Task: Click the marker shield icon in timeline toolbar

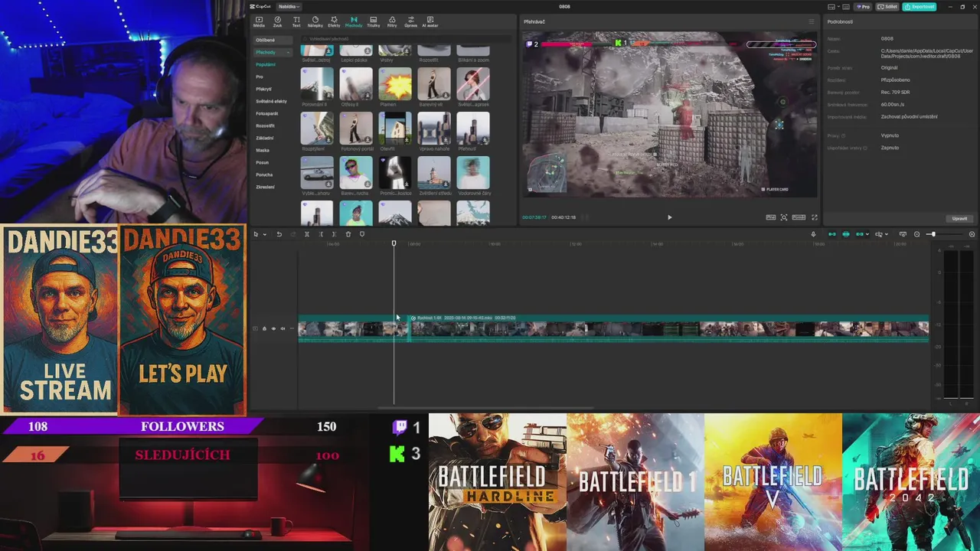Action: 362,234
